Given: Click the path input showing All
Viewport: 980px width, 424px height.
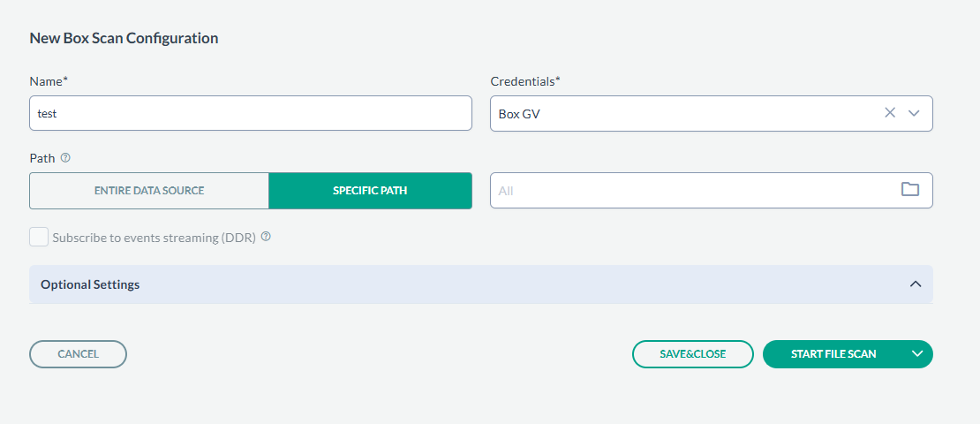Looking at the screenshot, I should point(689,190).
